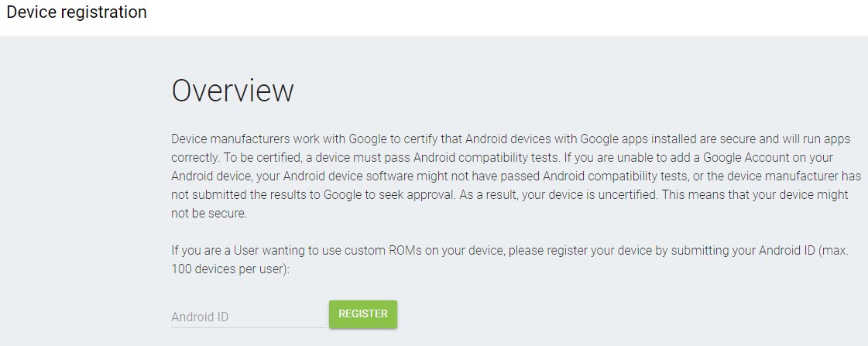This screenshot has height=346, width=868.
Task: Click the line starting 'correctly. To be certified'
Action: point(502,157)
